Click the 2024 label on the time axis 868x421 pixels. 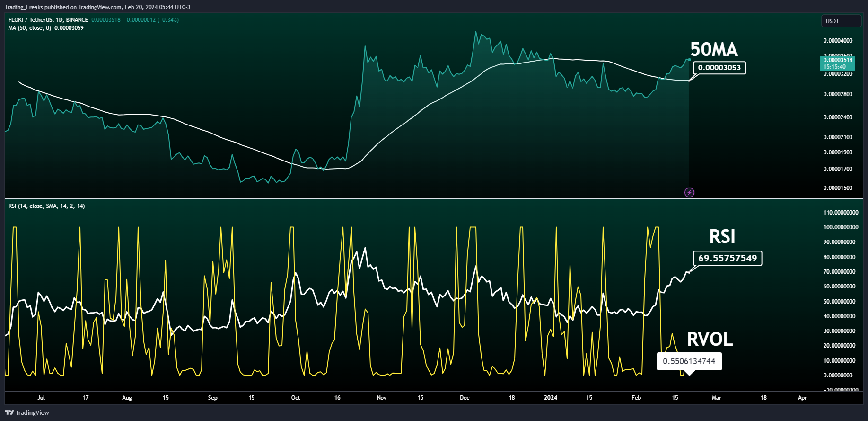tap(551, 398)
